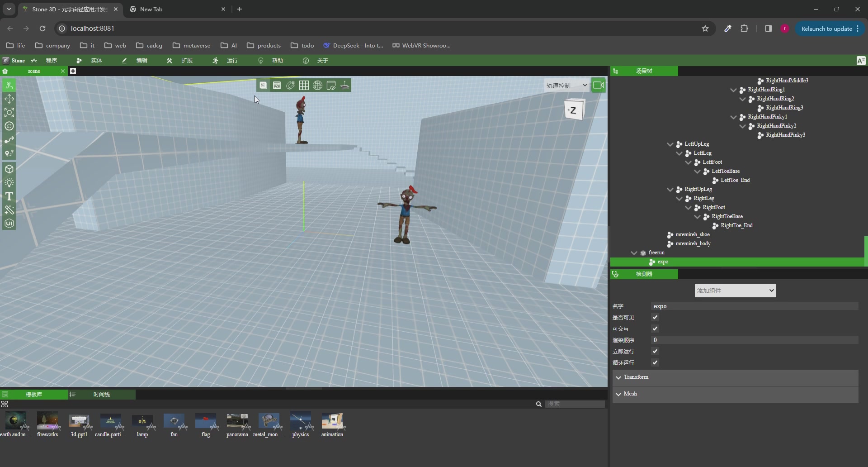Open the 轨道控制 control dropdown

click(566, 86)
